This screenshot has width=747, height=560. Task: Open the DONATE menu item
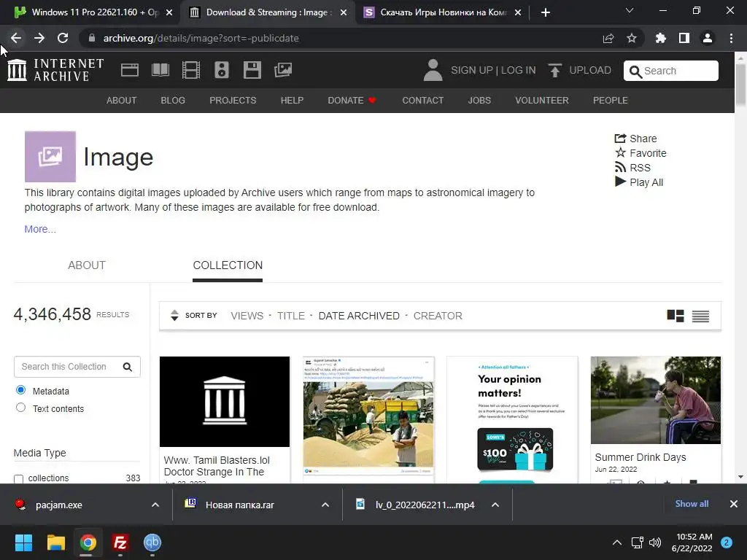tap(352, 101)
